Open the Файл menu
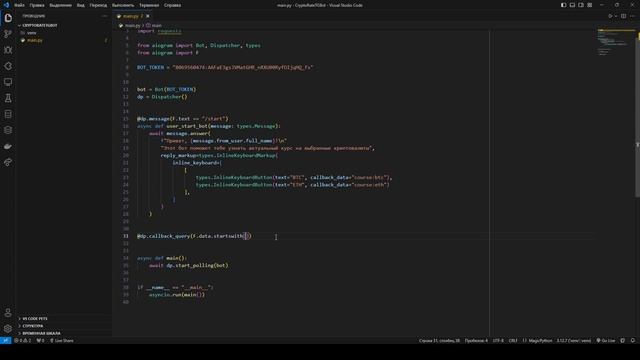Image resolution: width=640 pixels, height=360 pixels. [19, 5]
